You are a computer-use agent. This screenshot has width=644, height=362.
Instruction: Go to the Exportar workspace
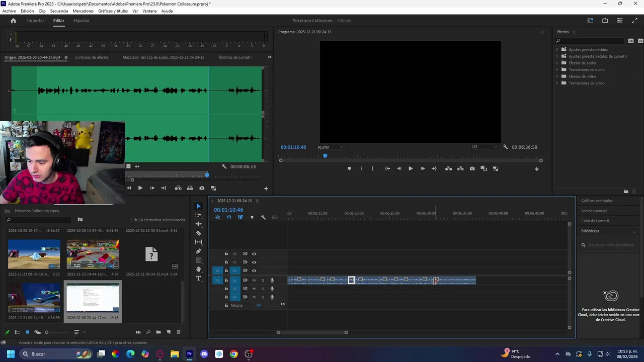(82, 21)
